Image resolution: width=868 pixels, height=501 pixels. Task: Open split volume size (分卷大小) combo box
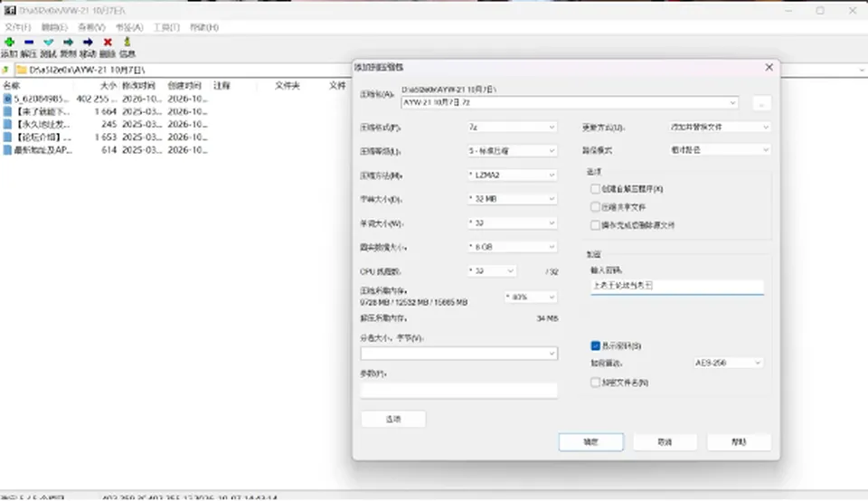(x=459, y=354)
